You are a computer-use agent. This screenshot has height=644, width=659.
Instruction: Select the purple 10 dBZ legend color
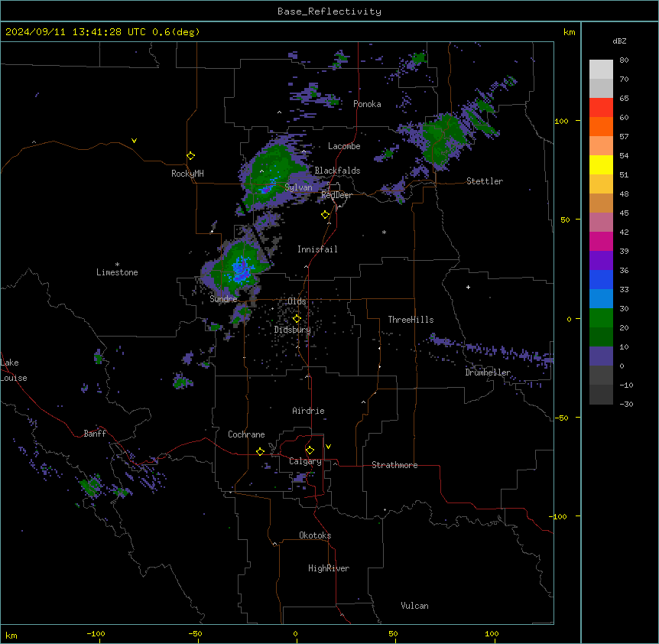[601, 356]
